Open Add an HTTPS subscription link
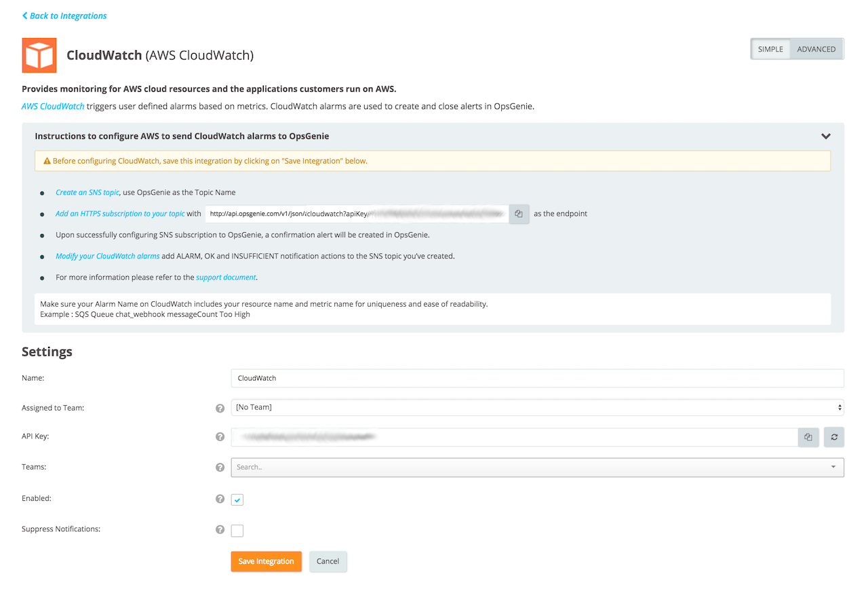This screenshot has height=604, width=868. point(120,214)
